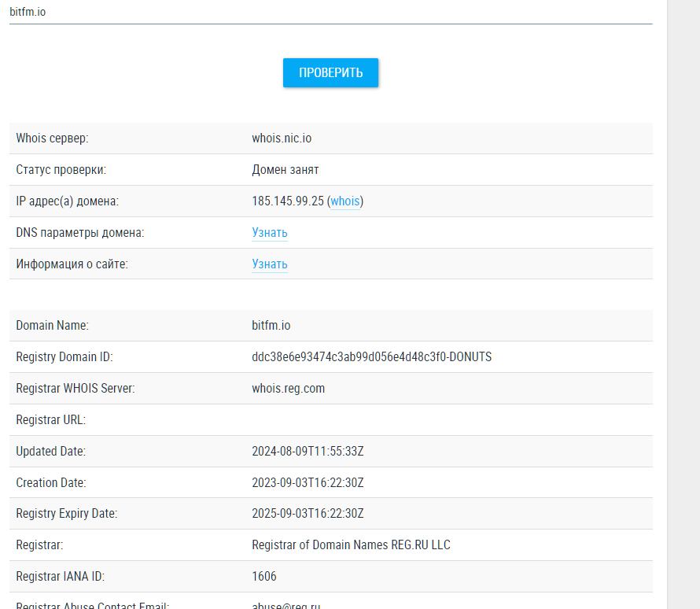Open the whois link next to IP 185.145.99.25
The image size is (700, 609).
344,201
